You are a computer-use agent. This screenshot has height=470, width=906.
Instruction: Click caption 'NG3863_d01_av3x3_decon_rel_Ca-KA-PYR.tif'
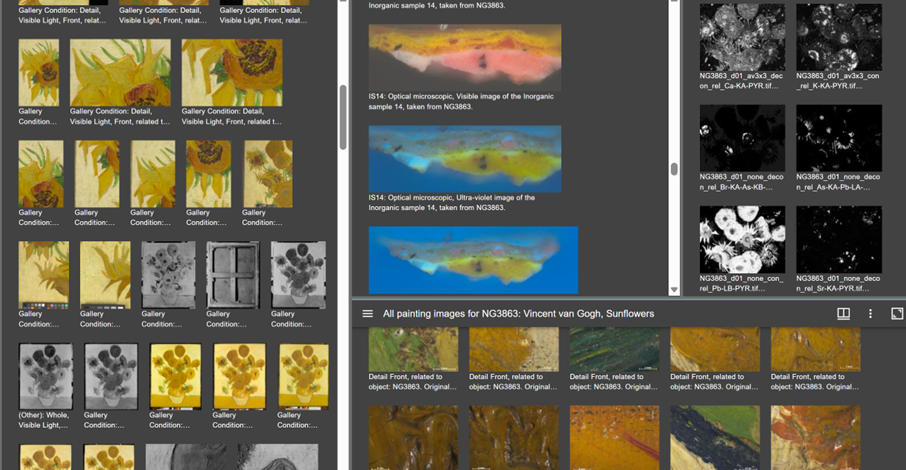point(741,81)
